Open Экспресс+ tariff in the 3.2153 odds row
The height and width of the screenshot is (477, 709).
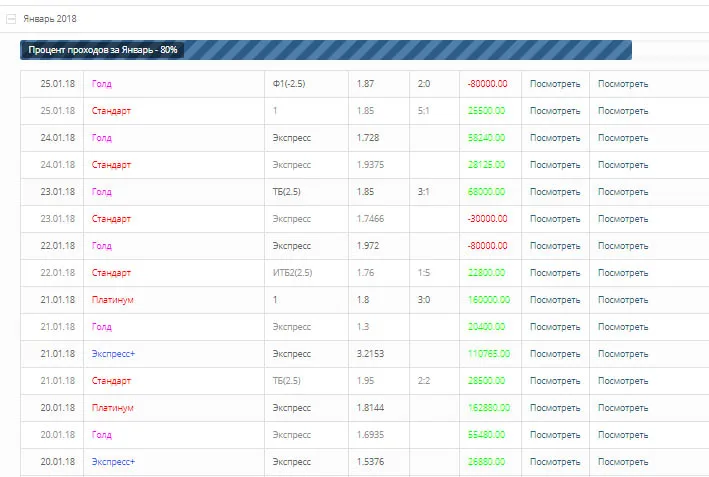tap(113, 354)
